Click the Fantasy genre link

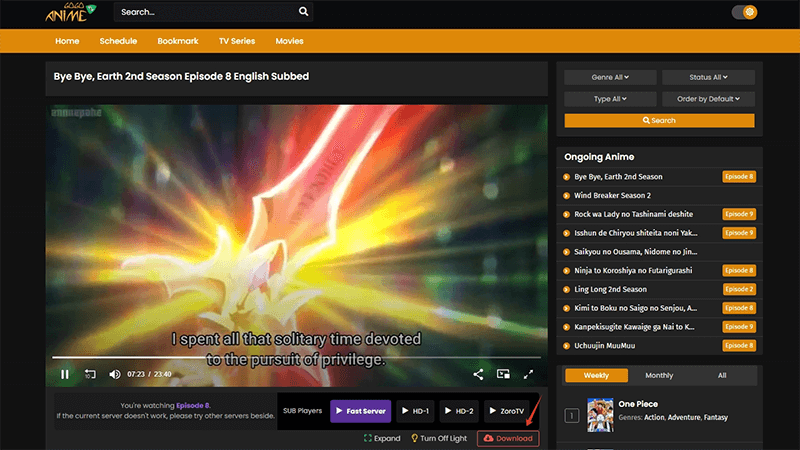pos(716,417)
